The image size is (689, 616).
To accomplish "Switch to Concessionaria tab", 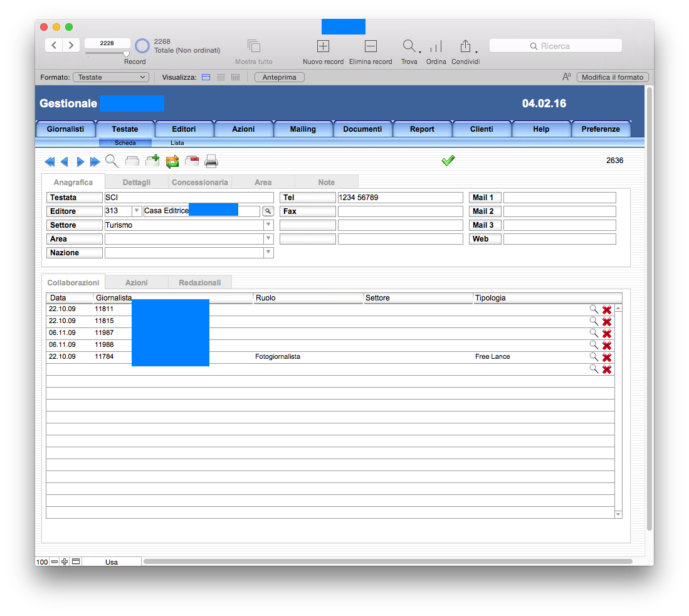I will pos(199,183).
